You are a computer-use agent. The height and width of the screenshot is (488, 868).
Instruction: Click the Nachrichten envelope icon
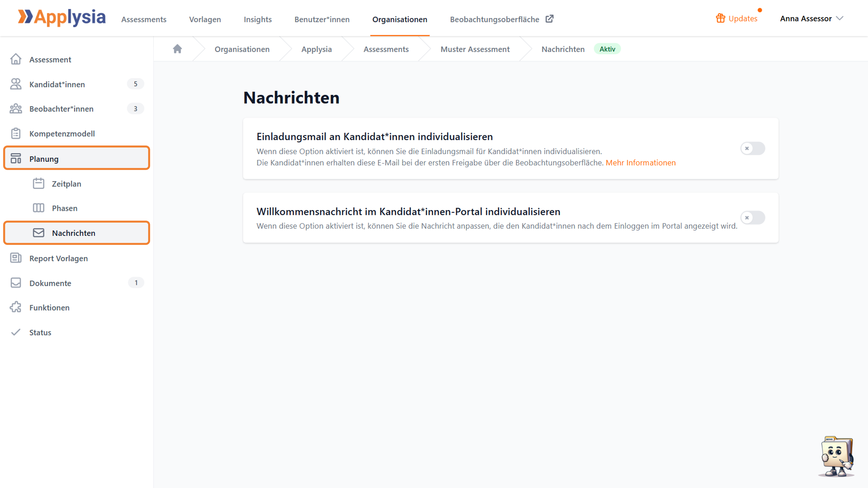click(x=38, y=233)
